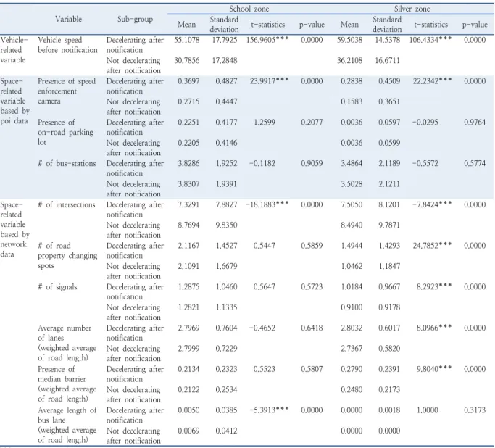Click "Presence of on-road parking lot" label
Image resolution: width=495 pixels, height=448 pixels.
coord(65,132)
